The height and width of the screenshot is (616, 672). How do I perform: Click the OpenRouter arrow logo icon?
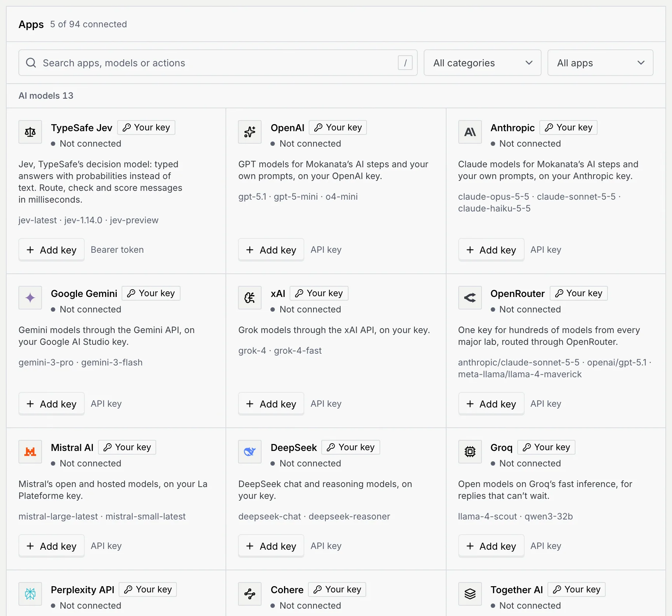tap(470, 298)
